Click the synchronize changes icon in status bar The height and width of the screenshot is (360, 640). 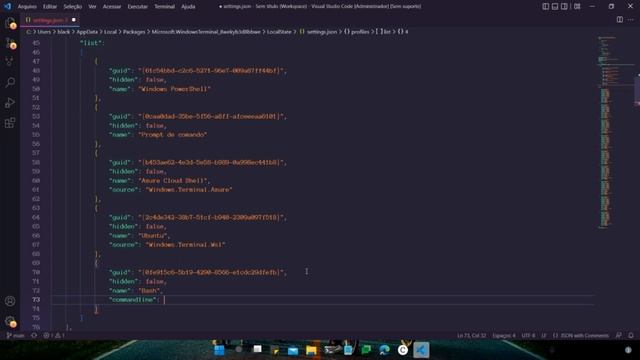click(34, 336)
